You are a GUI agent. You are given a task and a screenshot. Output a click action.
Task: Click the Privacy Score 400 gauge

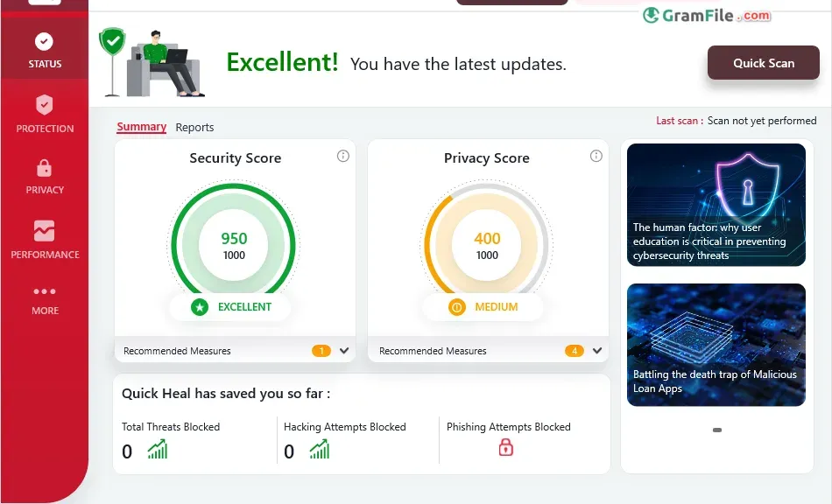click(487, 245)
